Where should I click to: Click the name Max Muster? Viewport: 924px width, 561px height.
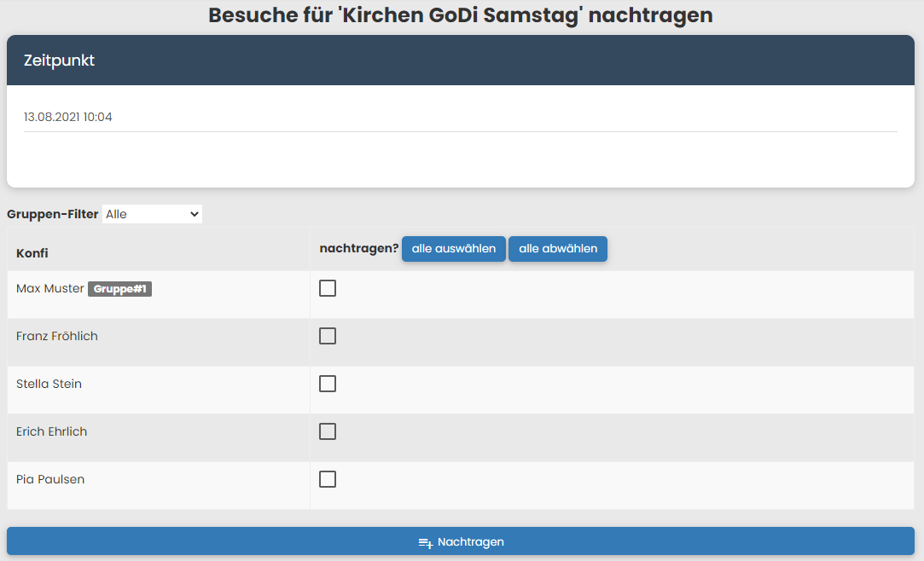[x=50, y=289]
